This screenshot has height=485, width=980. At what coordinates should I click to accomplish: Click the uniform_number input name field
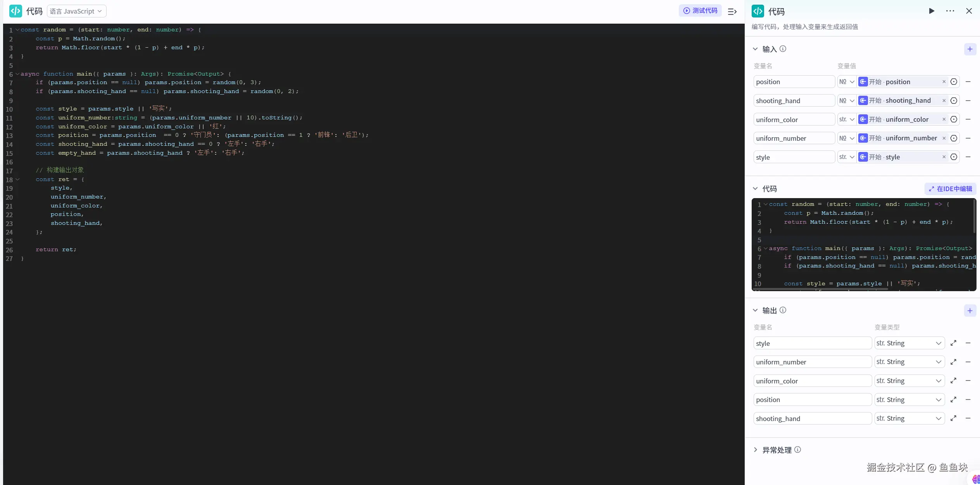click(x=794, y=138)
